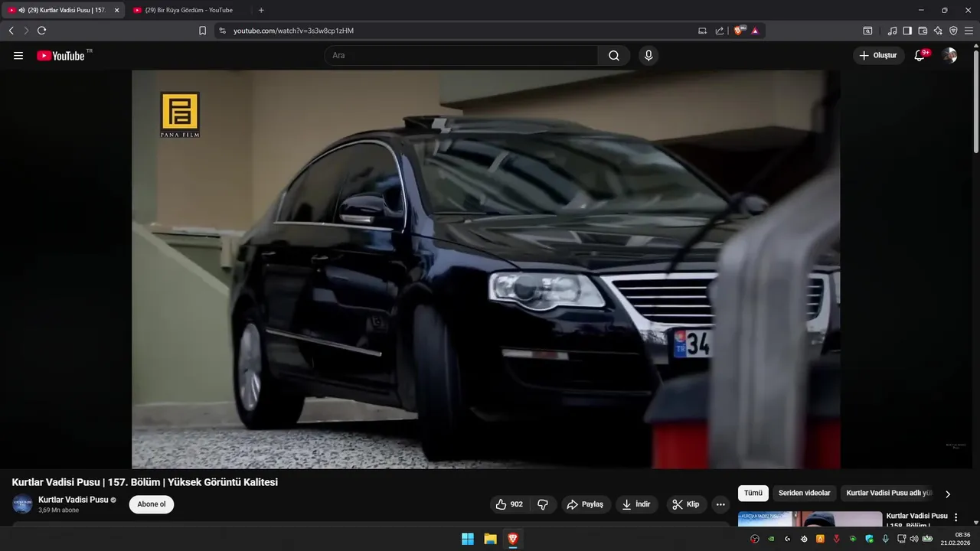Screen dimensions: 980x551
Task: Select Seriden videolar filter chip
Action: pyautogui.click(x=804, y=494)
